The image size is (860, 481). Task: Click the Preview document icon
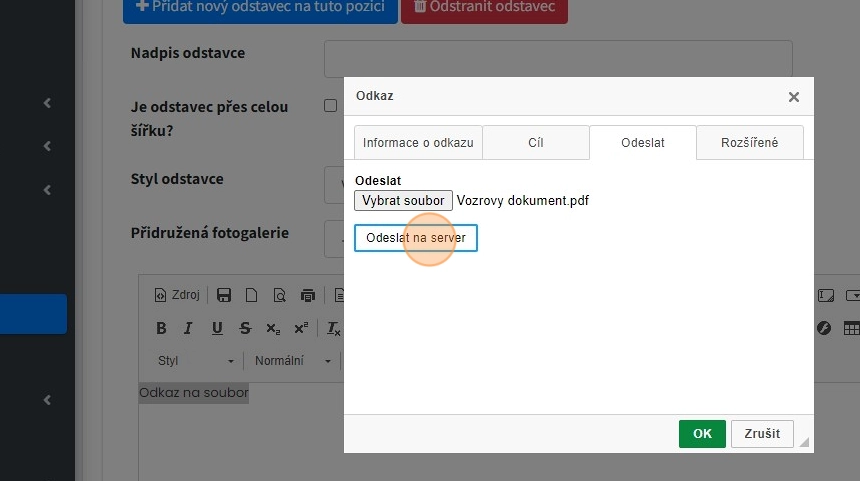pyautogui.click(x=279, y=295)
